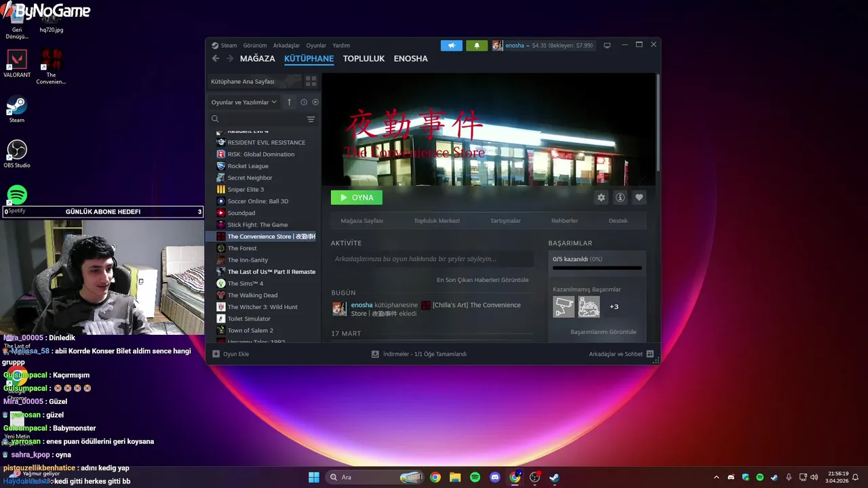Open game settings gear for The Convenience Store

[x=601, y=197]
